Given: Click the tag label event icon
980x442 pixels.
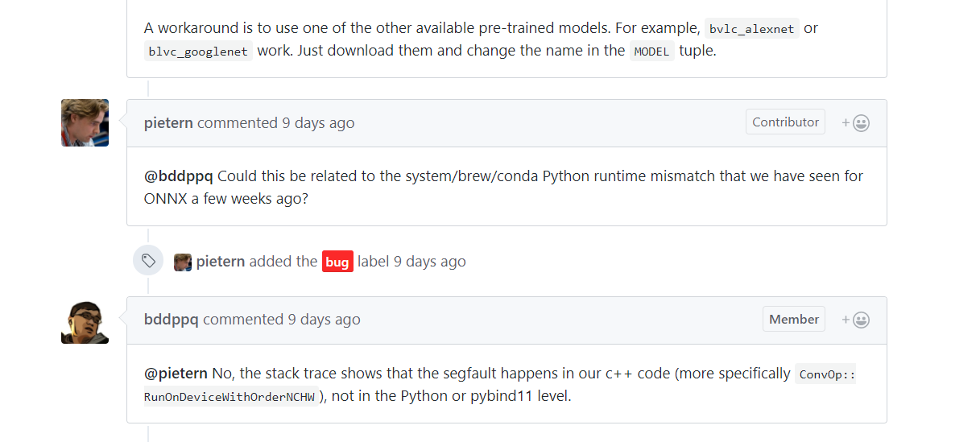Looking at the screenshot, I should (148, 261).
